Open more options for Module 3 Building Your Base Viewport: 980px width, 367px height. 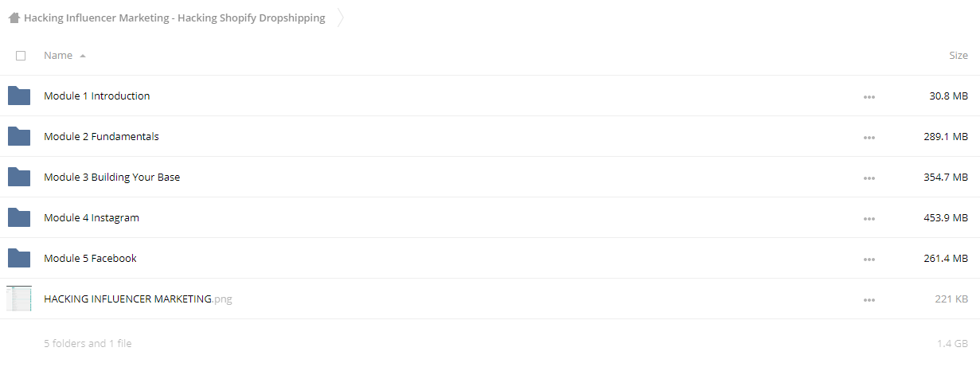coord(869,178)
